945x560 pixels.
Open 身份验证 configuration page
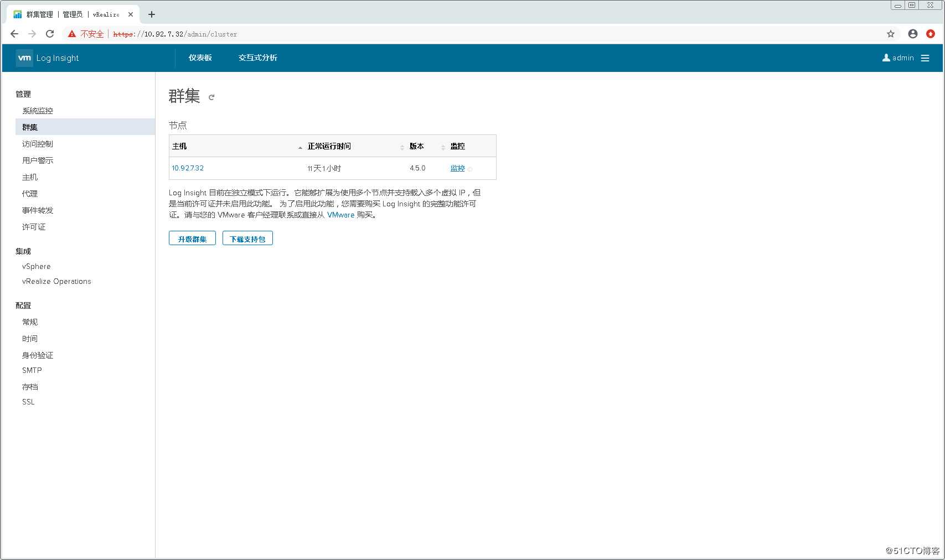pos(38,355)
